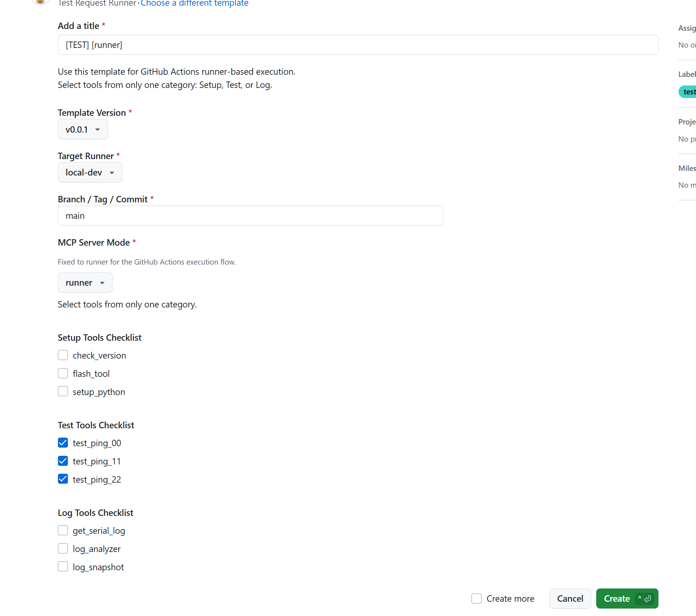Viewport: 696px width, 616px height.
Task: Uncheck test_ping_00 tool
Action: coord(63,443)
